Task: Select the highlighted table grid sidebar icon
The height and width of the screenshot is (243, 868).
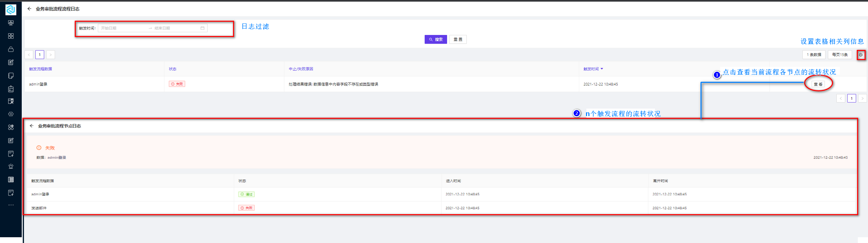Action: tap(11, 180)
